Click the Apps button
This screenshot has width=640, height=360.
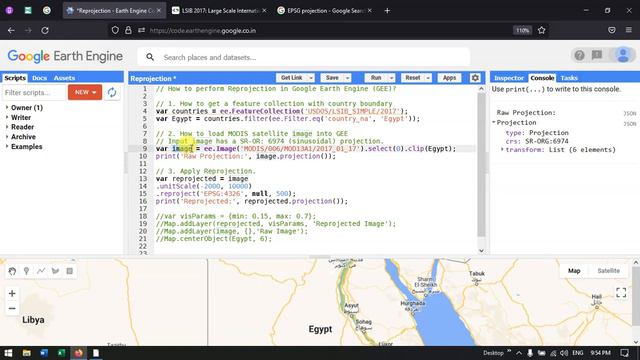(449, 78)
